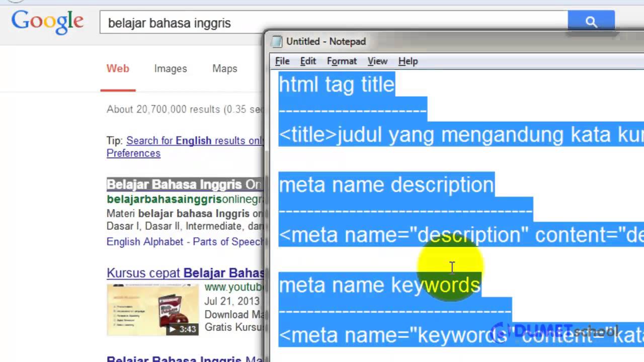Click the blue Google search magnifier button
The width and height of the screenshot is (644, 362).
[591, 22]
